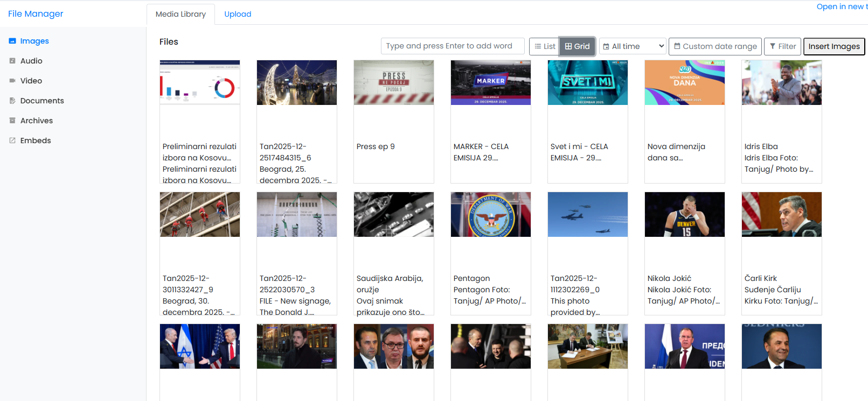
Task: Select the smiling man blue background thumbnail
Action: click(782, 346)
